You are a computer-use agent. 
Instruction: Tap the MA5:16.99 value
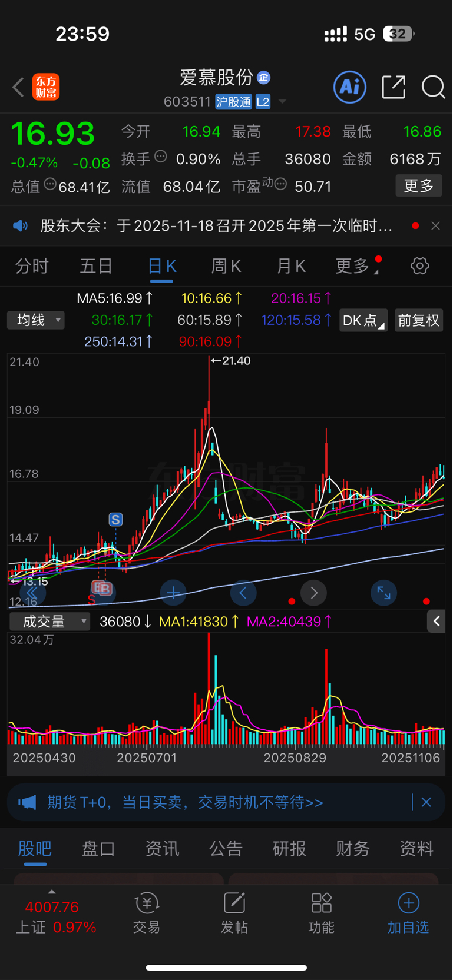point(115,298)
